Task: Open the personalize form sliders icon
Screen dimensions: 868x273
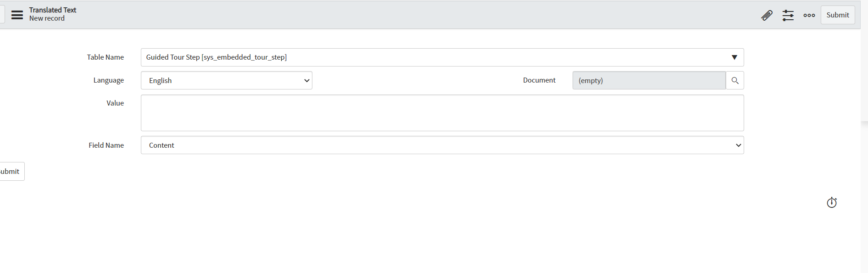Action: point(788,15)
